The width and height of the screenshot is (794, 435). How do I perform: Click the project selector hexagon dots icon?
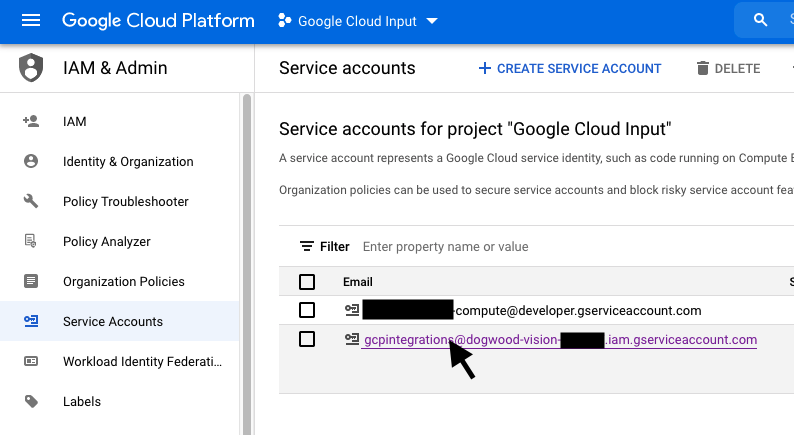click(285, 21)
